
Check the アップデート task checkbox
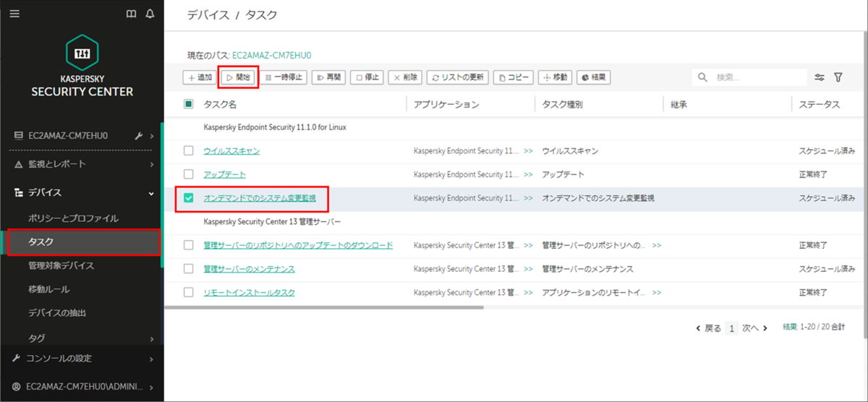[188, 174]
